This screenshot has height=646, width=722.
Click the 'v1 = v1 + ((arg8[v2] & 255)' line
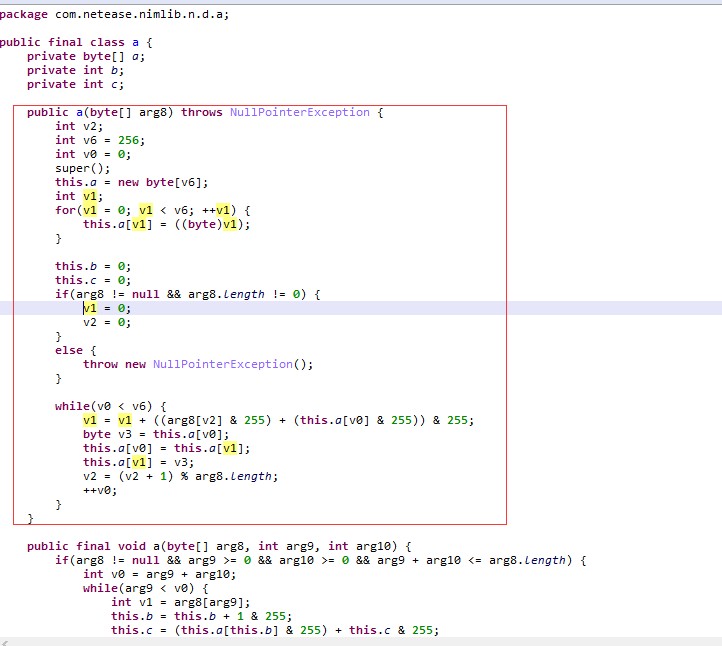(279, 420)
